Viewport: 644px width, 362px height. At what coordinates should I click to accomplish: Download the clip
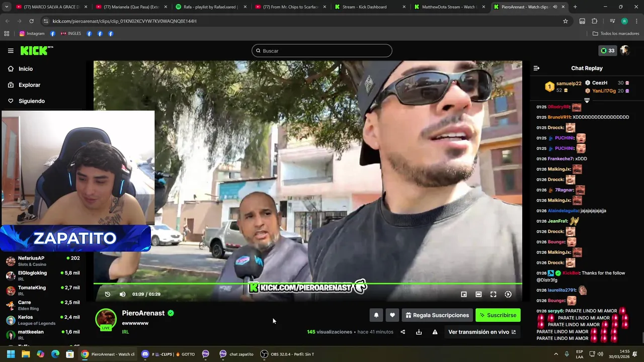click(x=419, y=332)
